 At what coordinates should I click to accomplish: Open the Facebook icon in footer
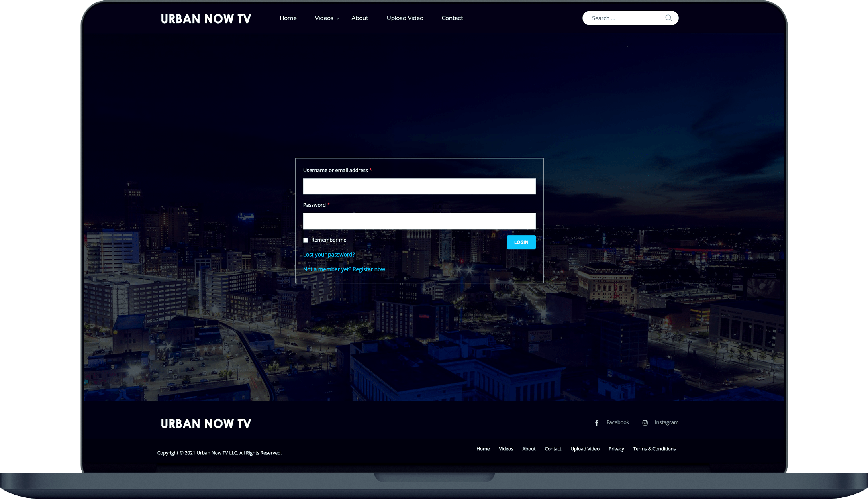coord(597,423)
